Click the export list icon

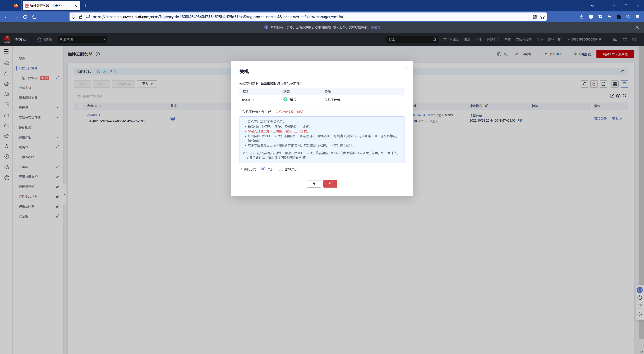point(603,84)
